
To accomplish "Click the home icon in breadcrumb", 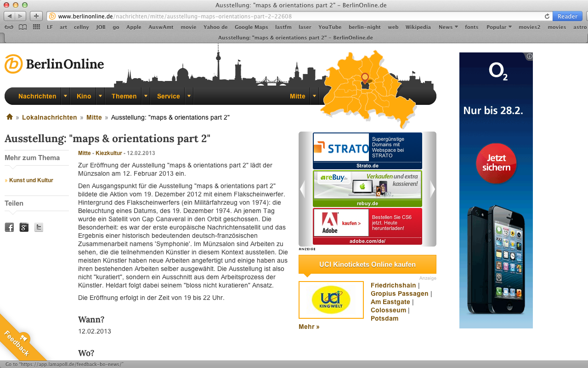I will pyautogui.click(x=9, y=117).
